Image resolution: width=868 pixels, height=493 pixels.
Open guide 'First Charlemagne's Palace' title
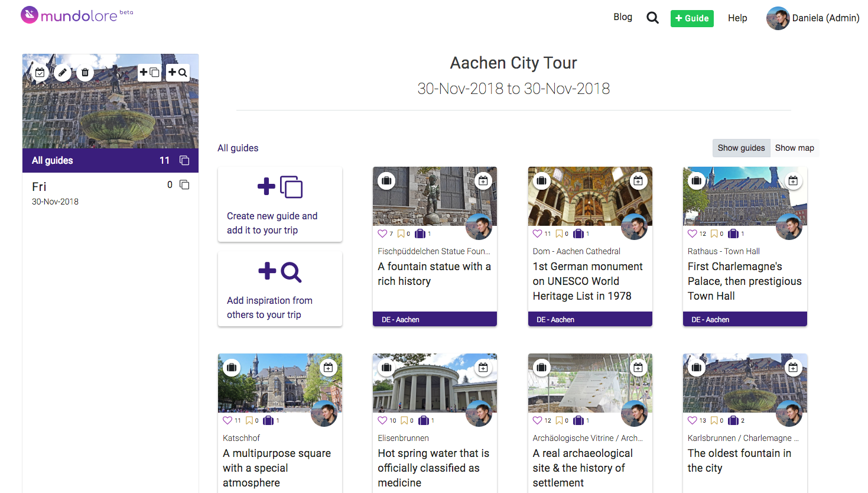pos(745,281)
